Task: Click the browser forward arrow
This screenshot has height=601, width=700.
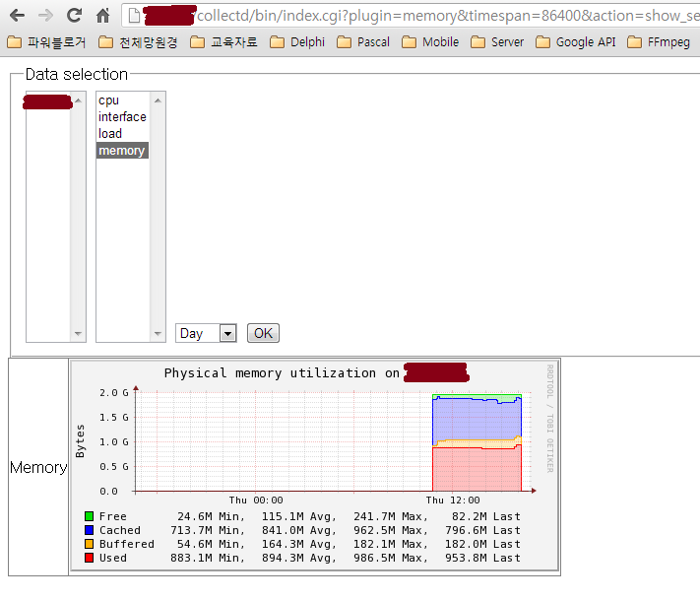Action: point(45,16)
